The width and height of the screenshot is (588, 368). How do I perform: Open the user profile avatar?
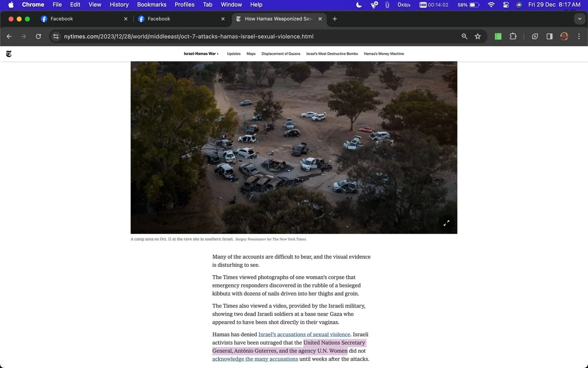564,36
